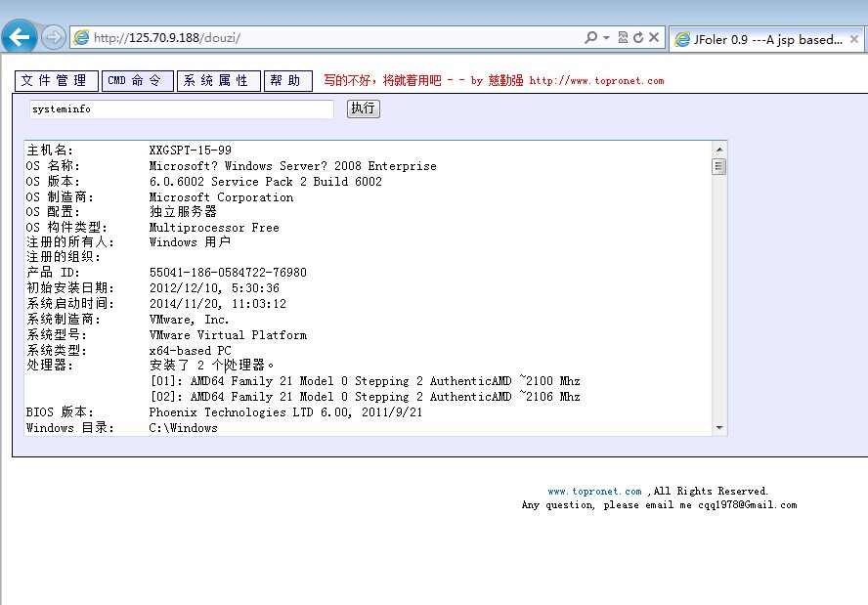The width and height of the screenshot is (868, 605).
Task: Click the IE icon on the JFoler tab
Action: pyautogui.click(x=682, y=39)
